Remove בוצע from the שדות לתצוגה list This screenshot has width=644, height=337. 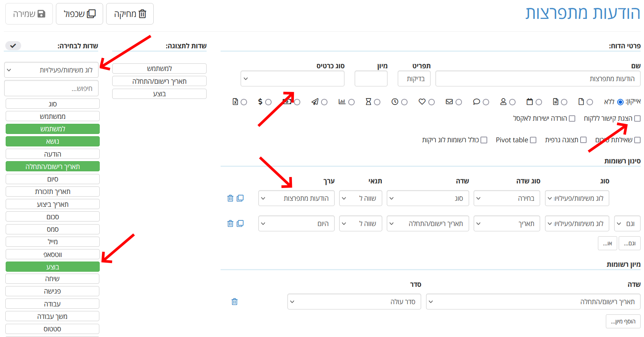(159, 94)
